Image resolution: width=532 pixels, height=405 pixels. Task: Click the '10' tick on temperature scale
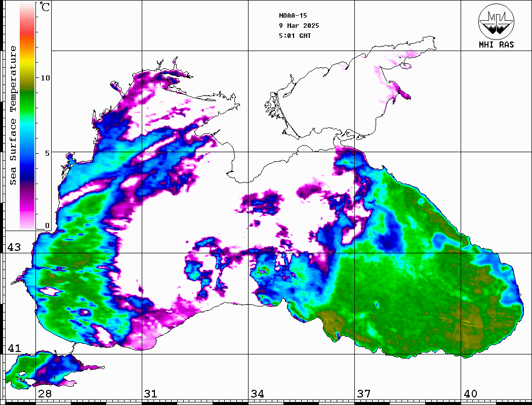coord(45,77)
